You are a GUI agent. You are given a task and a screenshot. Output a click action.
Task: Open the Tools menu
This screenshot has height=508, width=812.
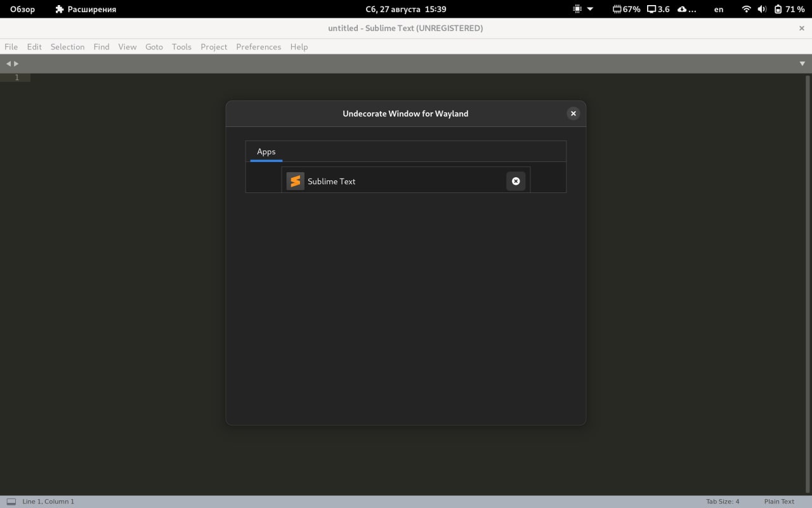(181, 47)
